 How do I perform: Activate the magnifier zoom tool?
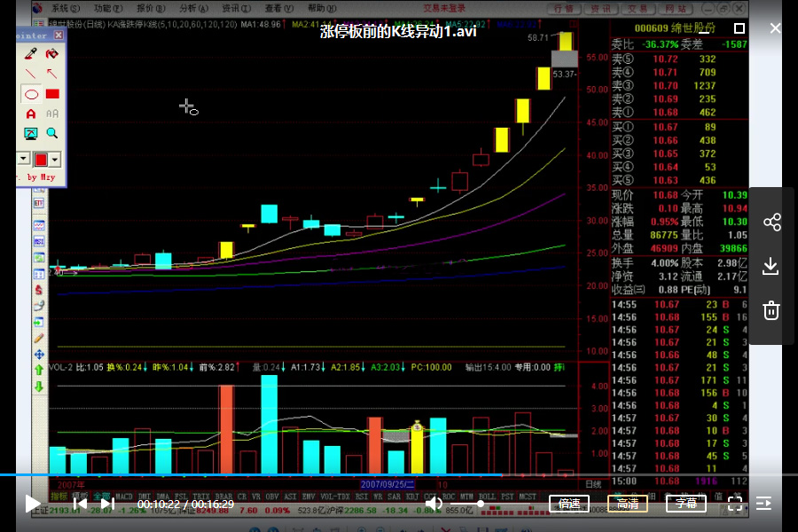52,133
